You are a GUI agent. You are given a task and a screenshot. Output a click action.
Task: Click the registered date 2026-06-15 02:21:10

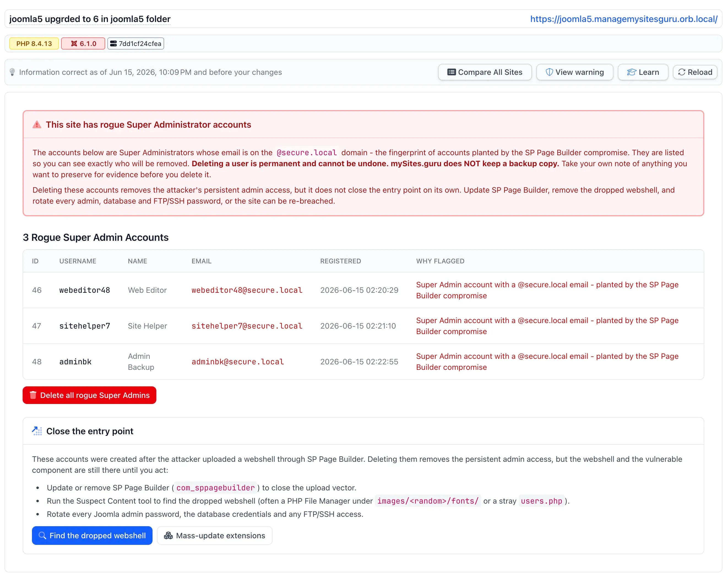click(x=358, y=326)
